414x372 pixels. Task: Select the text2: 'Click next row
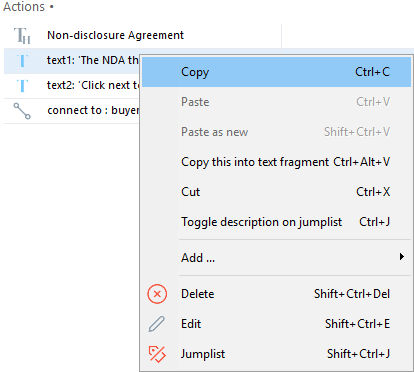pos(71,86)
